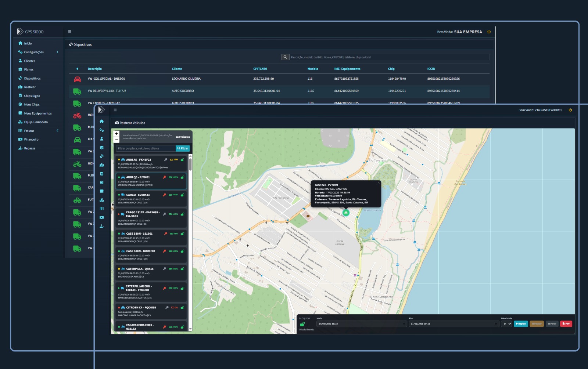Viewport: 588px width, 369px height.
Task: Open the Velocidade 1x dropdown
Action: (507, 324)
